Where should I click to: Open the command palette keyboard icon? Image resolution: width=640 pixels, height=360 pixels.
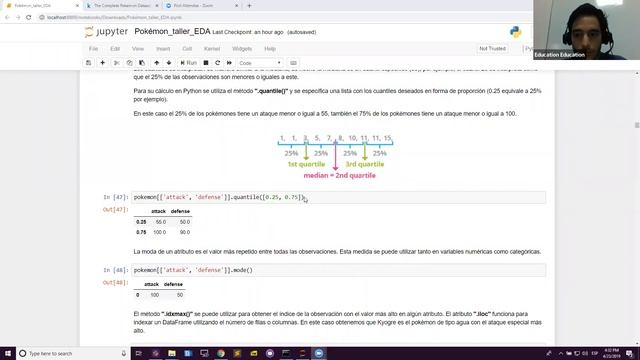click(293, 63)
